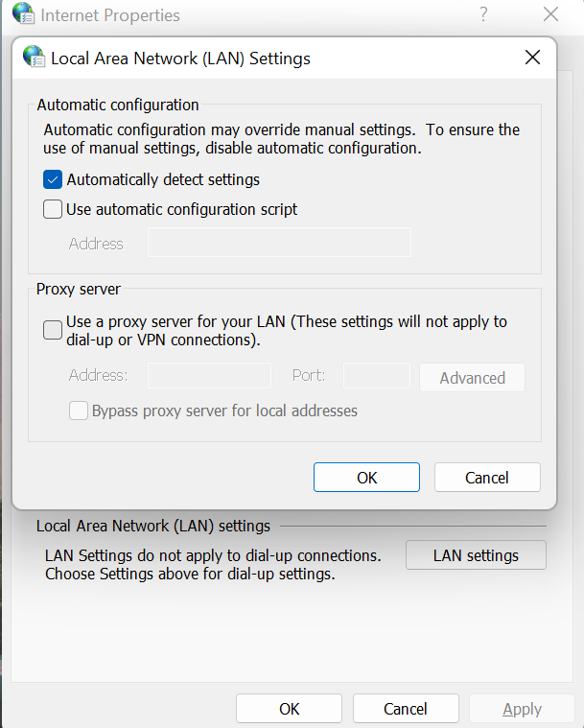Close the LAN Settings dialog with X

532,58
